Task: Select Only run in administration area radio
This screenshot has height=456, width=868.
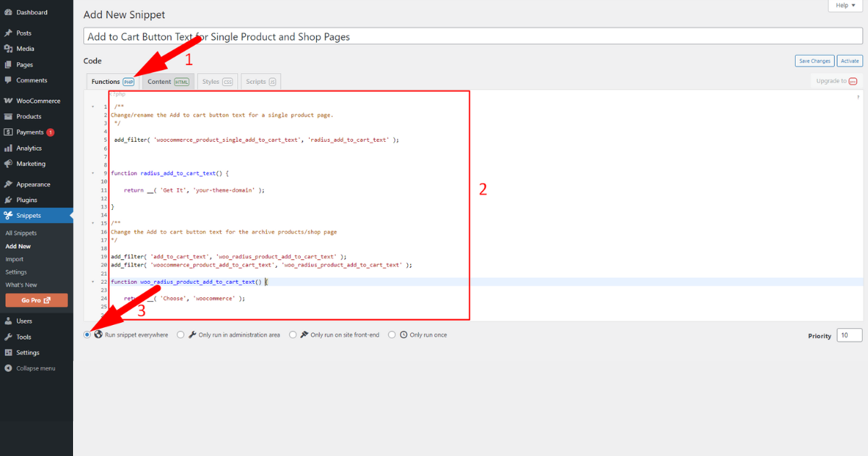Action: coord(181,335)
